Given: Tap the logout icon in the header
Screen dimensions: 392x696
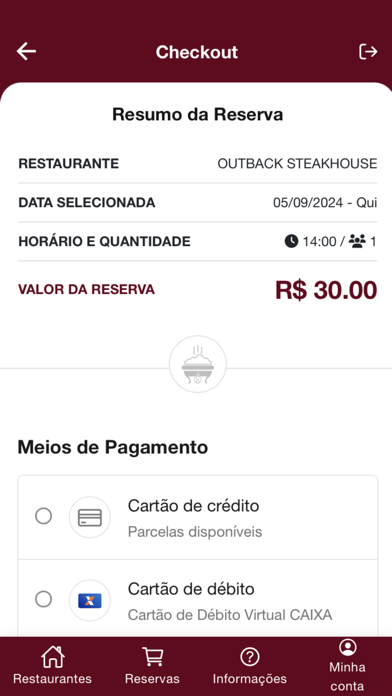Looking at the screenshot, I should pyautogui.click(x=368, y=51).
